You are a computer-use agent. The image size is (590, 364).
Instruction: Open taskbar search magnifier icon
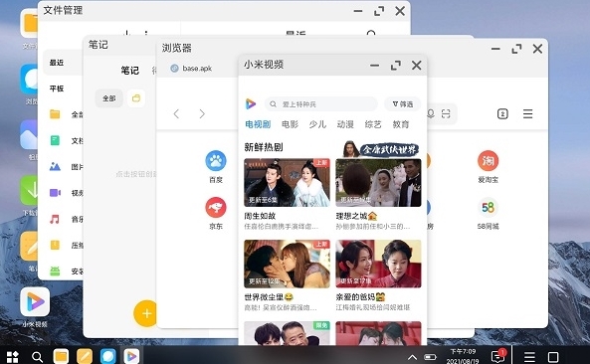(37, 356)
